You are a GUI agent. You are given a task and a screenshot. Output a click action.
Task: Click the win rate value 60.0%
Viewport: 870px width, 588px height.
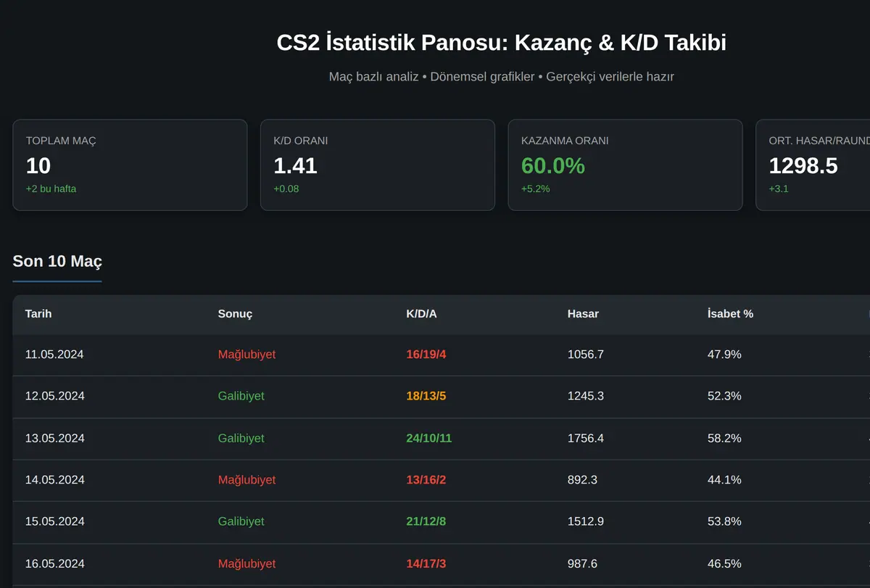(553, 166)
